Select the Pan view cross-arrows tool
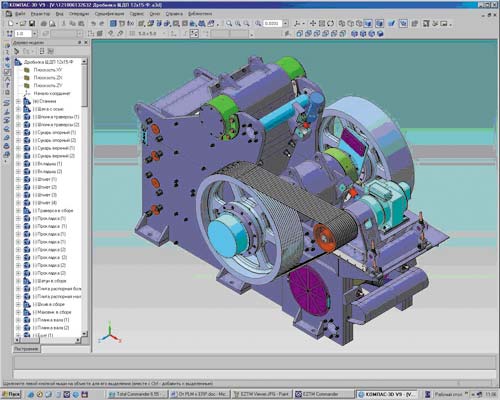Image resolution: width=500 pixels, height=400 pixels. click(313, 23)
